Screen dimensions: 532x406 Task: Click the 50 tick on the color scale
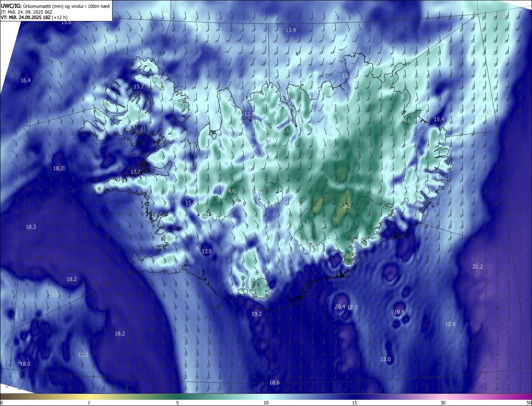click(x=529, y=403)
